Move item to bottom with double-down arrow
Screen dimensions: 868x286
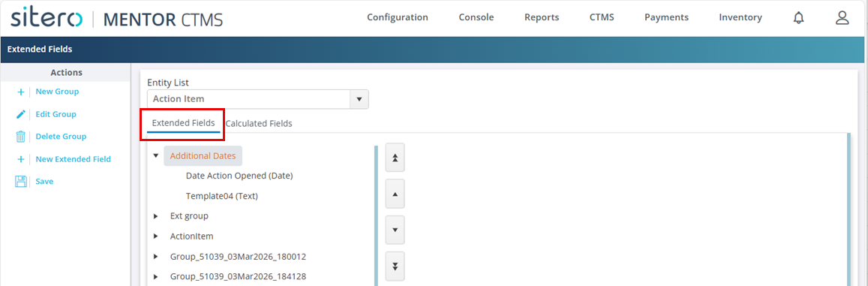(x=395, y=266)
